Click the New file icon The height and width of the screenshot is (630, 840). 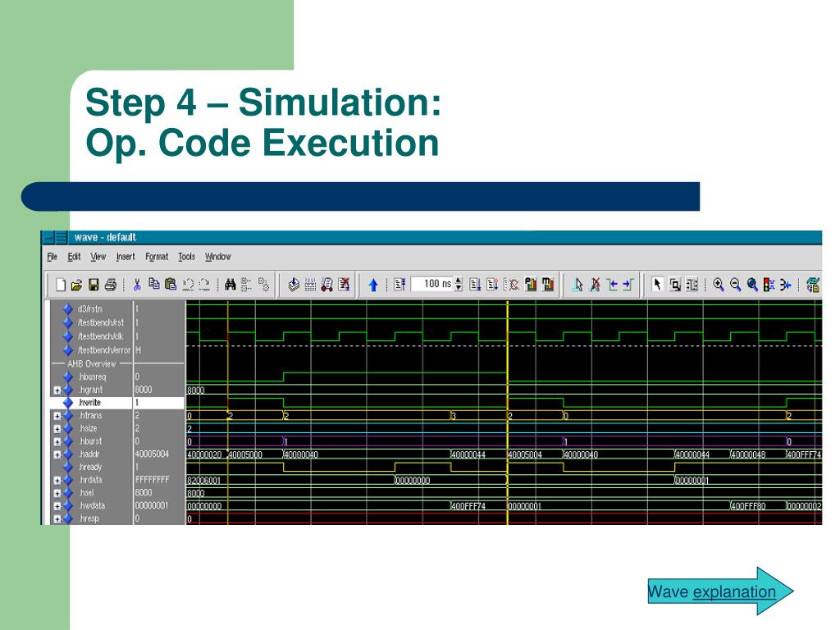(x=61, y=285)
